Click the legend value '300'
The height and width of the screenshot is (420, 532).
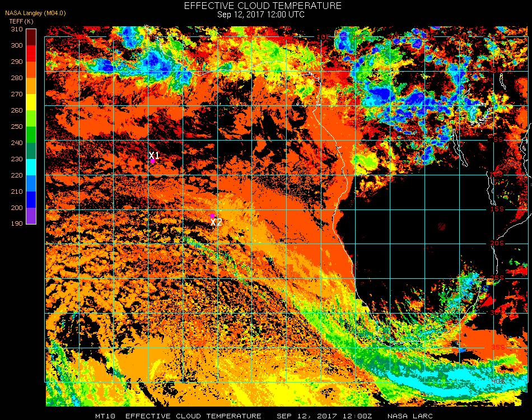pos(17,45)
